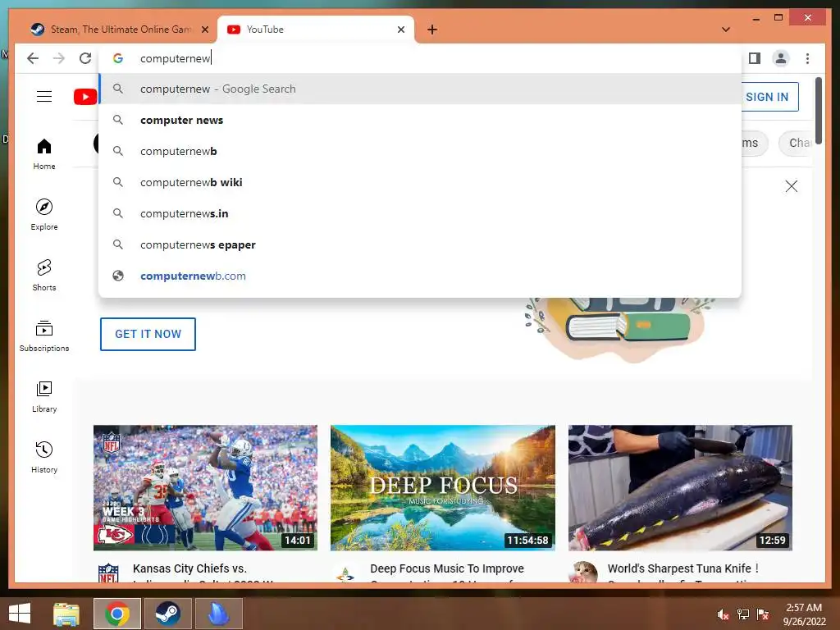Open Library in YouTube sidebar
This screenshot has width=840, height=630.
(44, 397)
